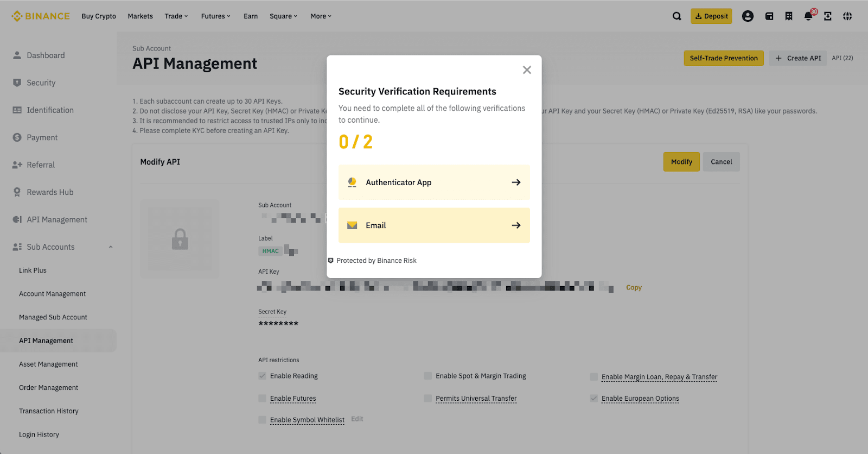Viewport: 868px width, 454px height.
Task: Expand the Futures dropdown menu
Action: [215, 16]
